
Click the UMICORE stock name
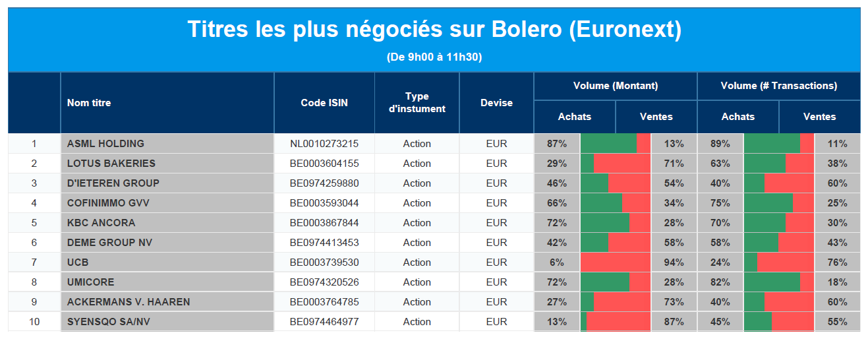point(90,282)
